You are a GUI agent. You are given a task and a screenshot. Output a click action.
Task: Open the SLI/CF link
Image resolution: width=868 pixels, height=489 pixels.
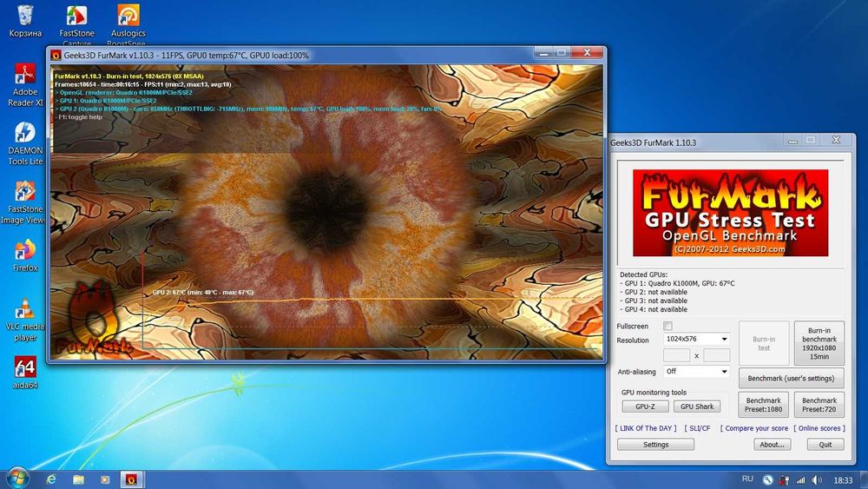coord(697,428)
